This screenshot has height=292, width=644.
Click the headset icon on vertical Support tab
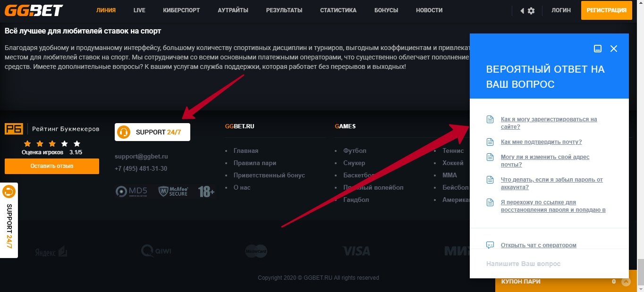point(9,192)
